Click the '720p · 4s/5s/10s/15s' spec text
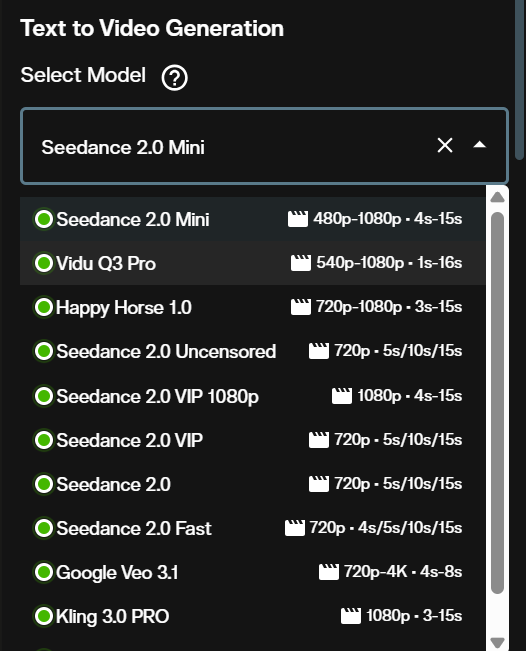Viewport: 526px width, 651px height. click(386, 527)
